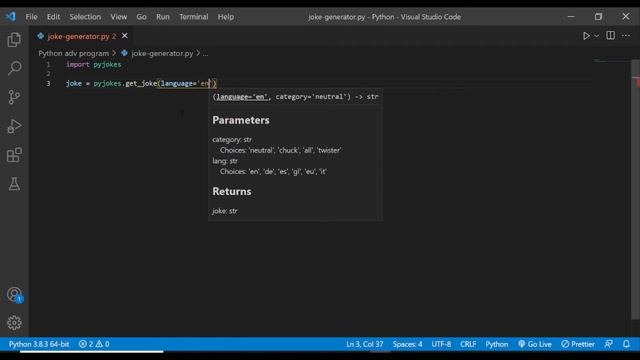Image resolution: width=640 pixels, height=360 pixels.
Task: Open the Run and Debug view
Action: pyautogui.click(x=14, y=126)
